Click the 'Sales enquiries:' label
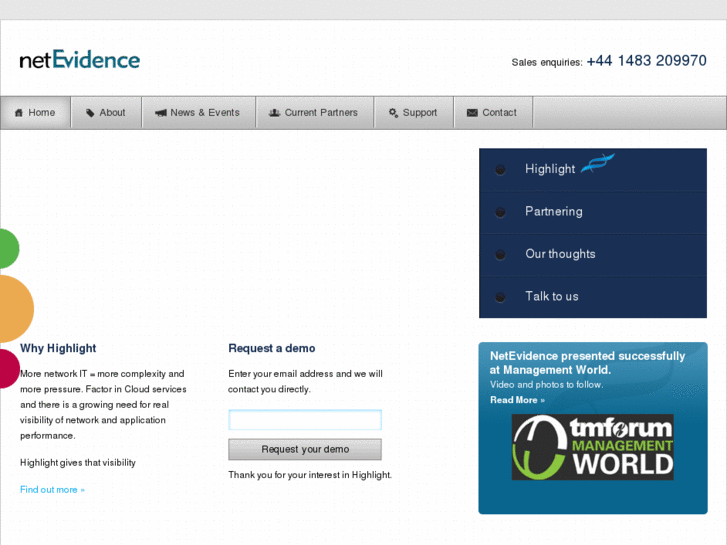This screenshot has height=545, width=727. (x=547, y=62)
